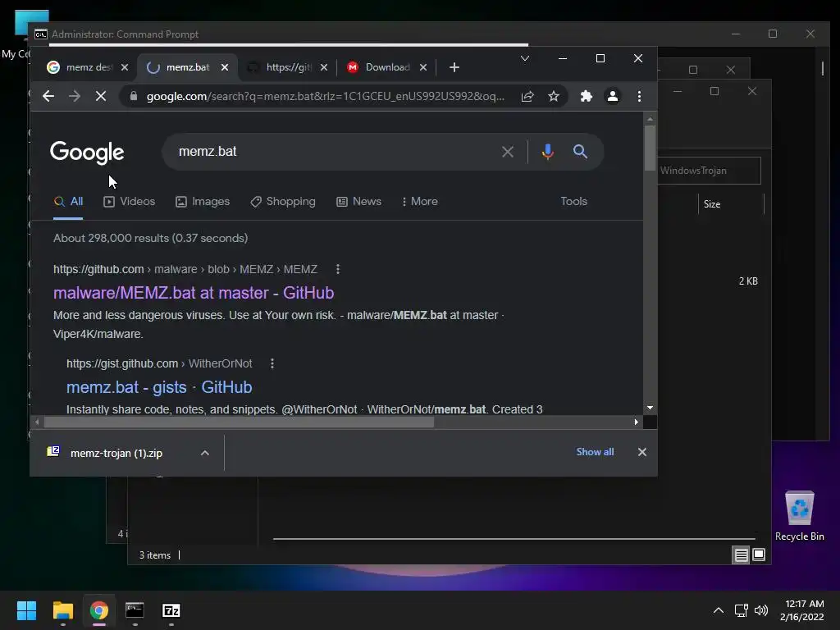Select the All search tab
Screen dimensions: 840x630
(x=68, y=202)
